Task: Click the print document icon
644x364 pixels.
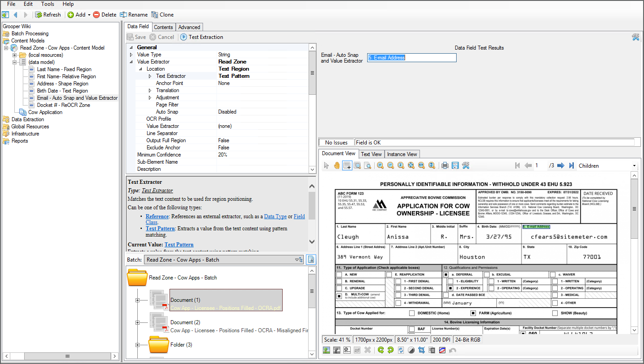Action: pyautogui.click(x=445, y=166)
